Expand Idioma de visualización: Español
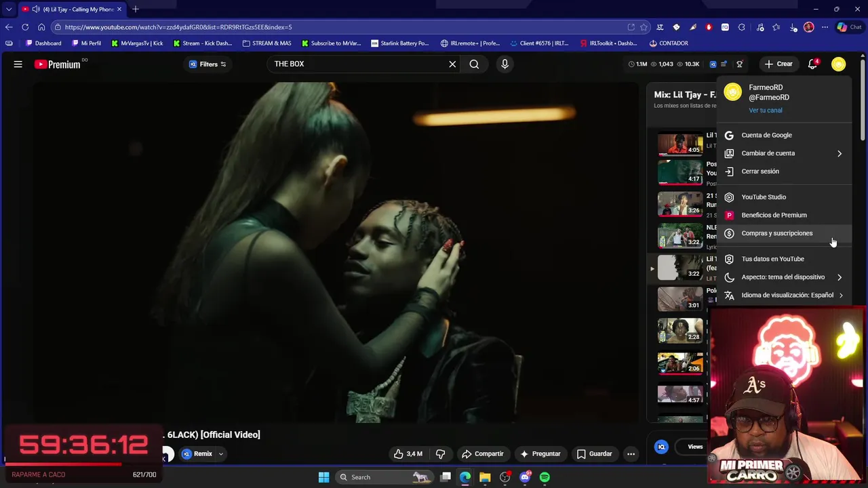868x488 pixels. click(x=783, y=296)
